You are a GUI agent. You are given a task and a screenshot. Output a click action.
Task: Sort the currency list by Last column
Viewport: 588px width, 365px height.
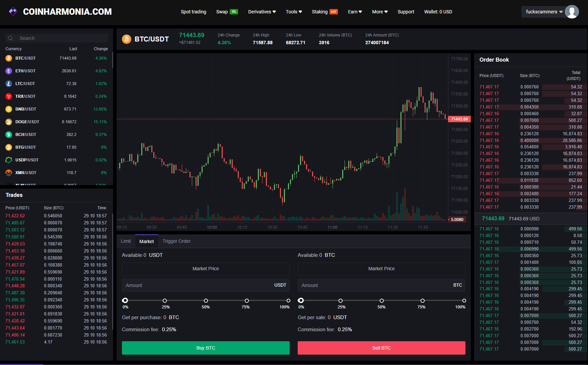point(73,49)
